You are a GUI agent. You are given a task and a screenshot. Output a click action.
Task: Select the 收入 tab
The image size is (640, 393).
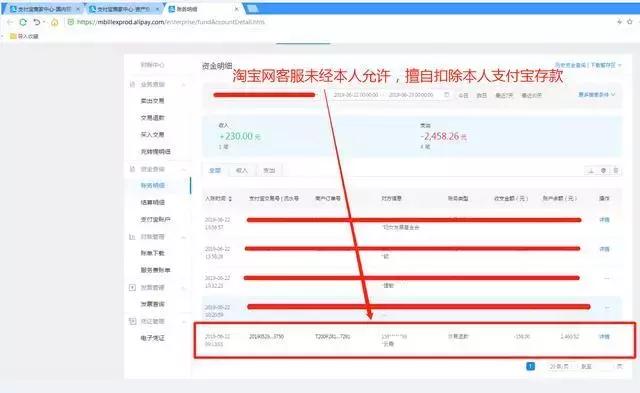coord(242,171)
